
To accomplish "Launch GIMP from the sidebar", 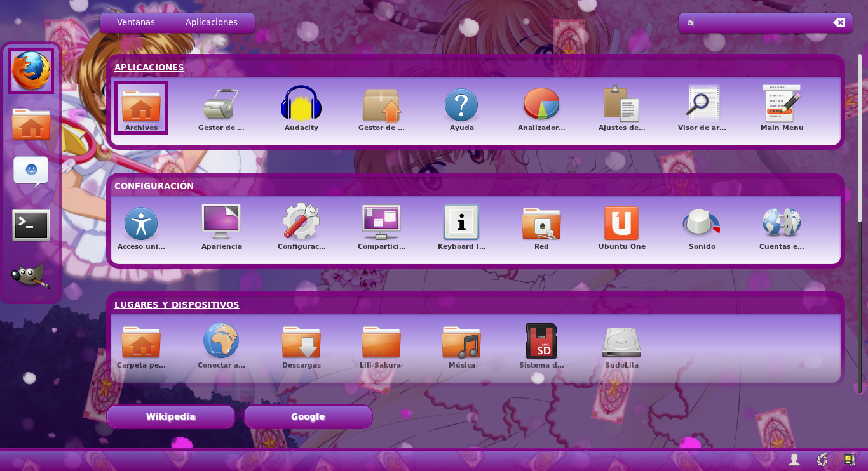I will (x=31, y=275).
